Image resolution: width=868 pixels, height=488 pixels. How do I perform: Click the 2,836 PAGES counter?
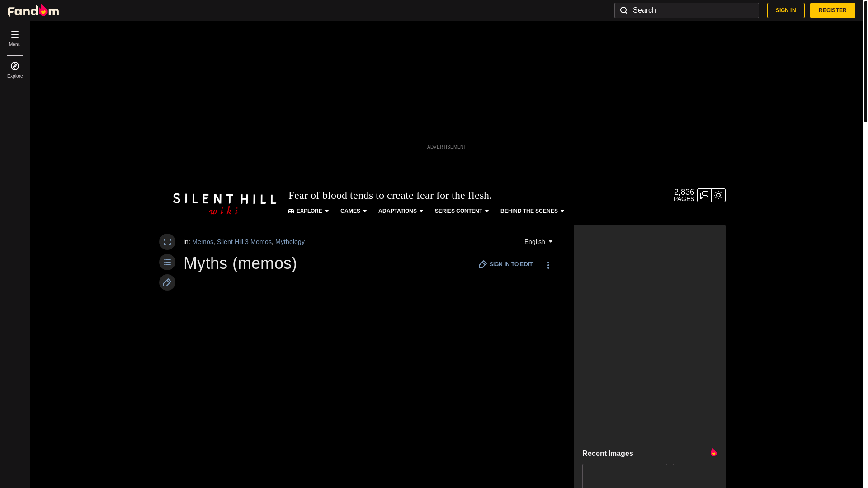[684, 195]
